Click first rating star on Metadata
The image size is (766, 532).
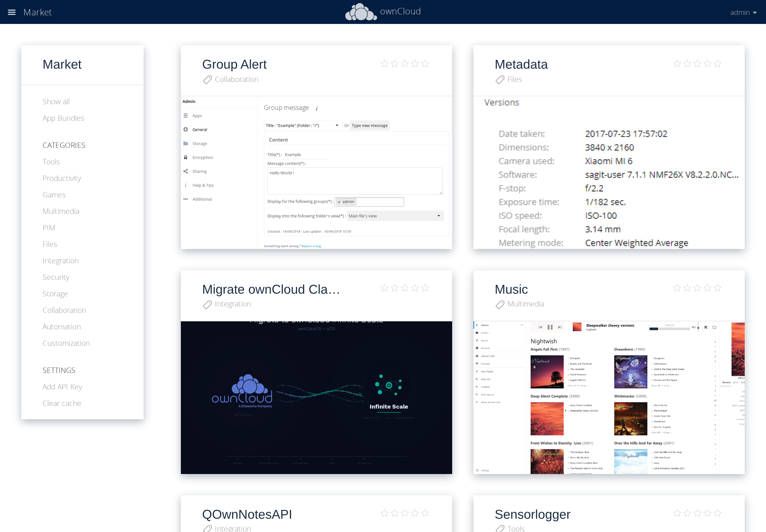pos(677,63)
